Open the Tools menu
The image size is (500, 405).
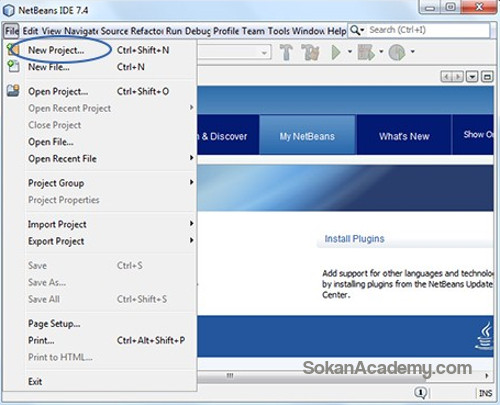tap(278, 31)
